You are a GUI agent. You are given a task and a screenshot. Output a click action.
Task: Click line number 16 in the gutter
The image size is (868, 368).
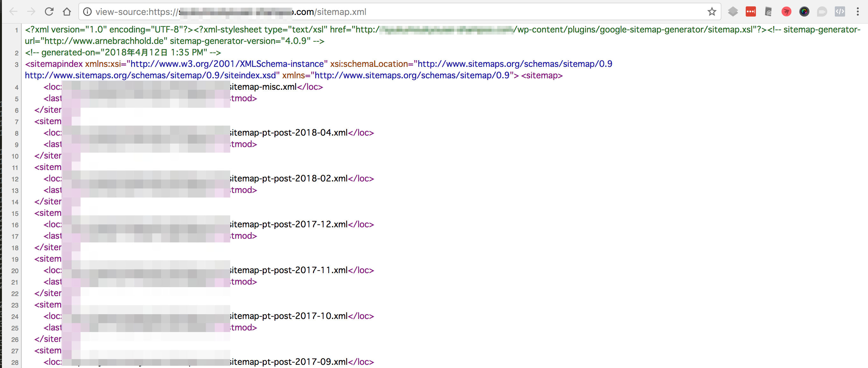coord(15,225)
